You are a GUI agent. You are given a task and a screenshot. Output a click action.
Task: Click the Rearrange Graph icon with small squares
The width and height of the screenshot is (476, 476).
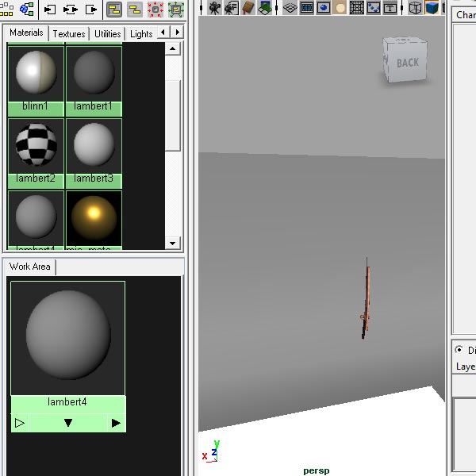click(x=6, y=9)
